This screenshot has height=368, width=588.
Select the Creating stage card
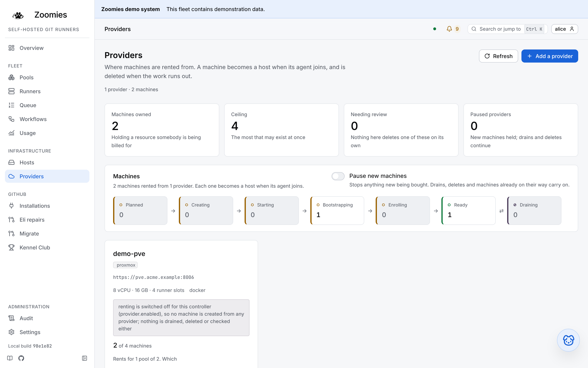coord(206,211)
